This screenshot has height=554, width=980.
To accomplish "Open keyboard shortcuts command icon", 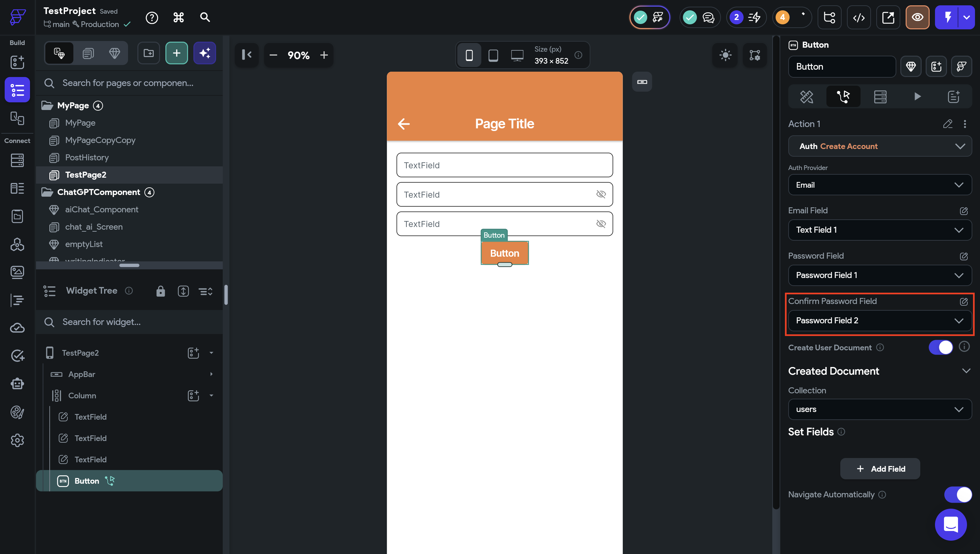I will [x=178, y=18].
